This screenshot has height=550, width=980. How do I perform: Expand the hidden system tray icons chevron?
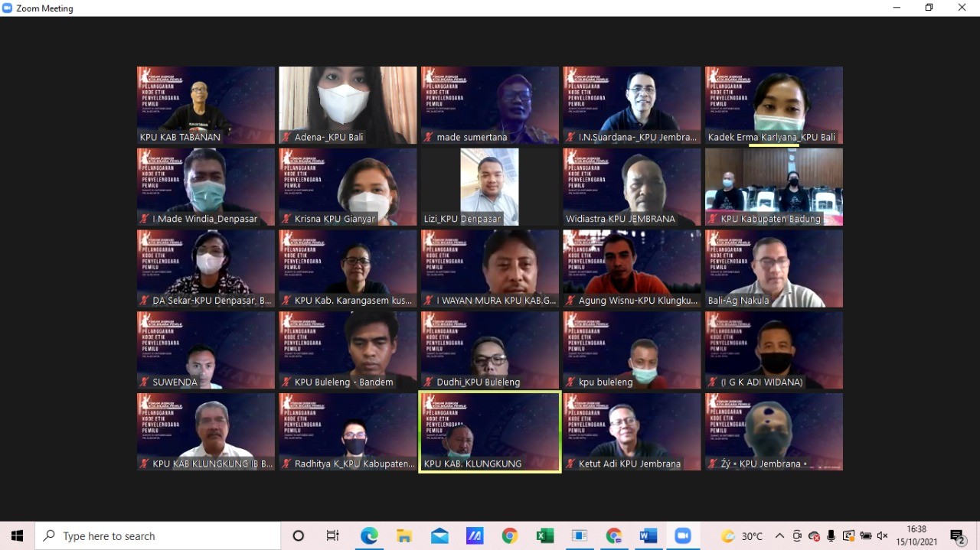[779, 536]
